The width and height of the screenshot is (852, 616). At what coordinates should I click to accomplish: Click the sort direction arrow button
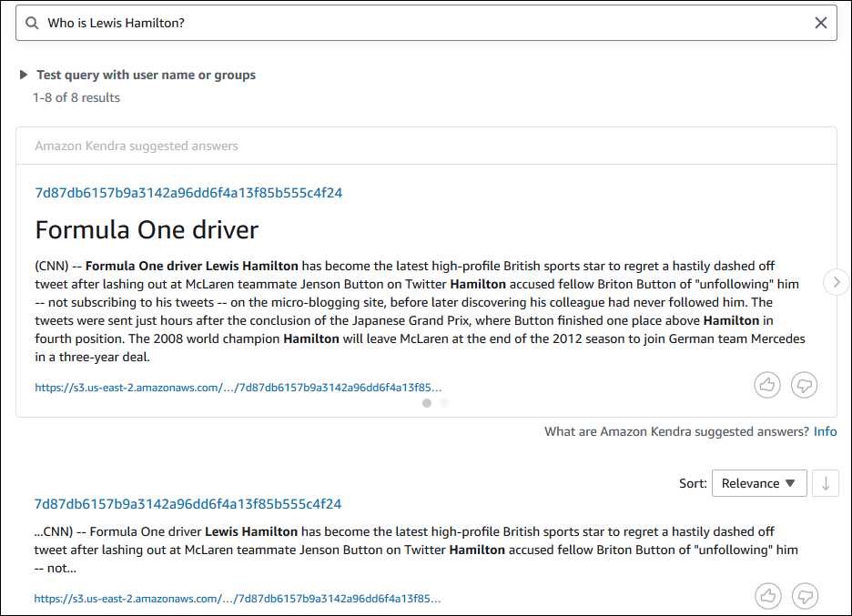(826, 483)
